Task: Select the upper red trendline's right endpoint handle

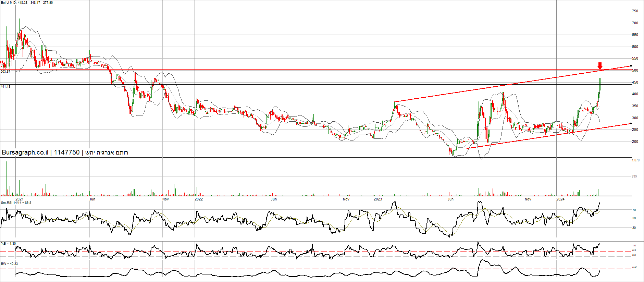Action: point(631,66)
